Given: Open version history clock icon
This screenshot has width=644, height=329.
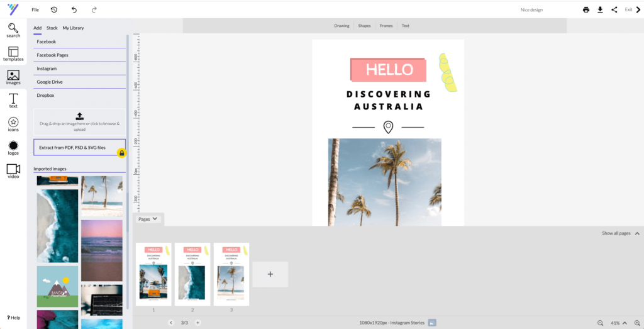Looking at the screenshot, I should 53,10.
